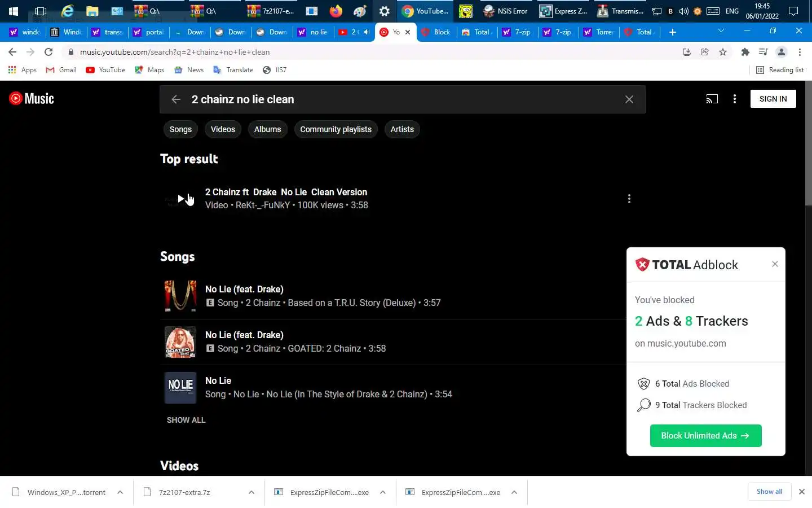Reload the page in Chrome
Screen dimensions: 812x508
(48, 52)
